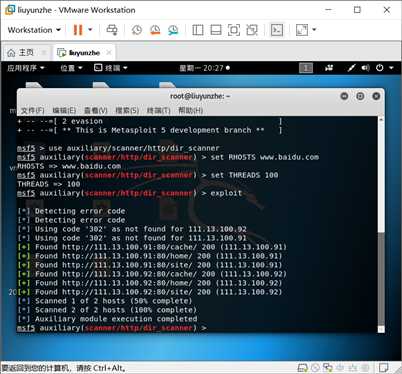This screenshot has width=402, height=374.
Task: Click the CD/DVD device icon in status bar
Action: [x=315, y=368]
